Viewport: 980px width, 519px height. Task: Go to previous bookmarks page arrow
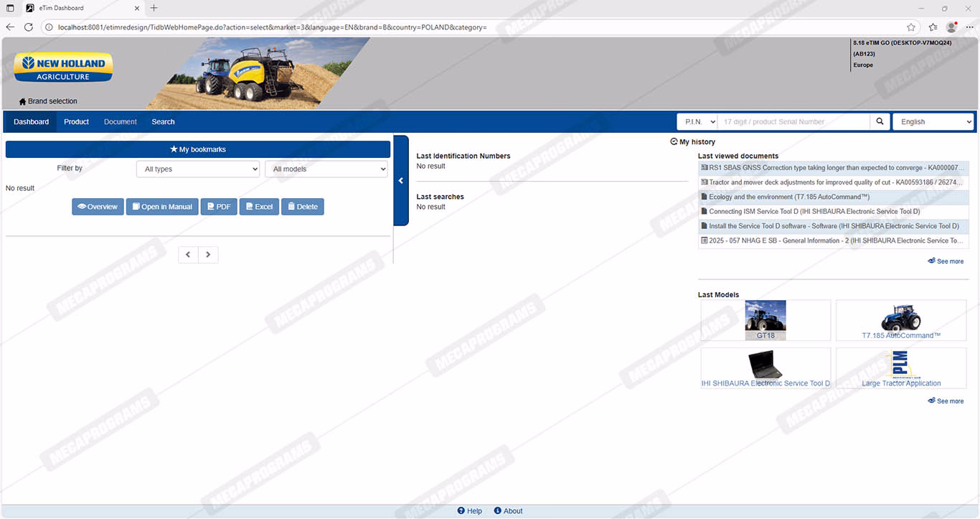[x=188, y=255]
